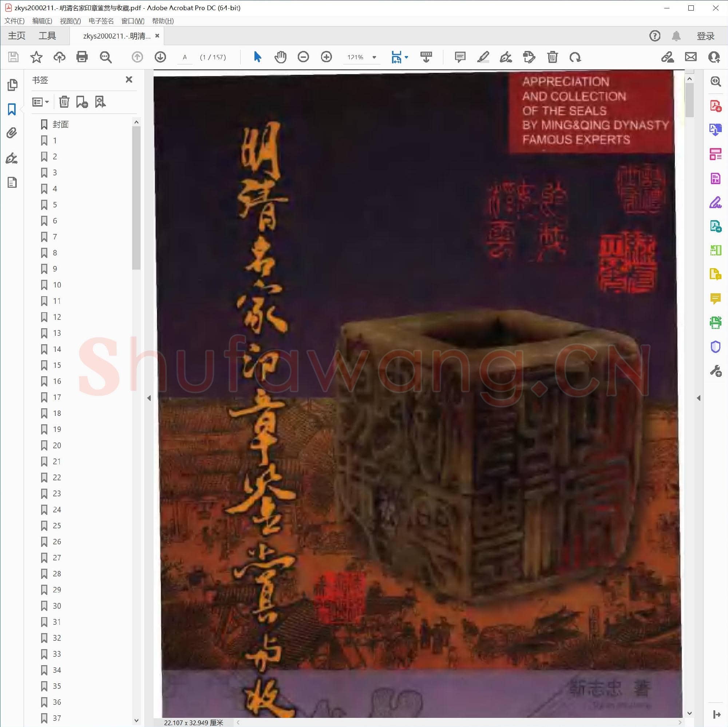Open the 视图 menu
Screen dimensions: 728x727
[70, 21]
